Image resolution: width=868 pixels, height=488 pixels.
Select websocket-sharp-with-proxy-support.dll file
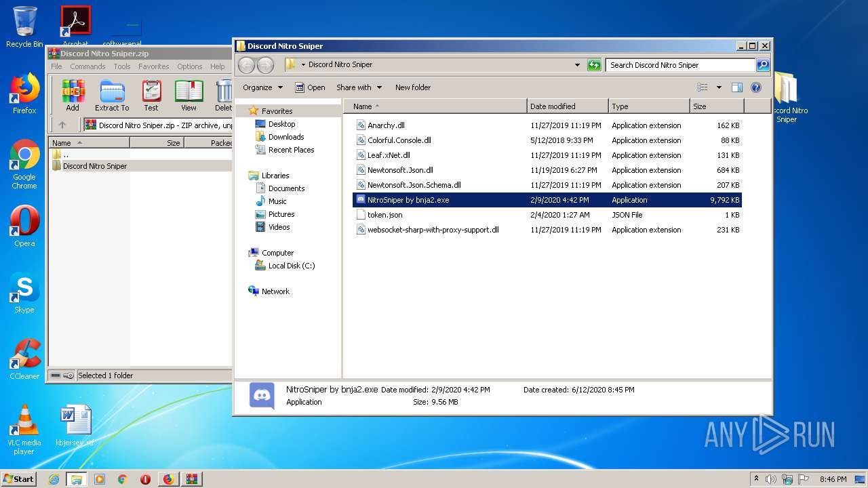coord(433,230)
